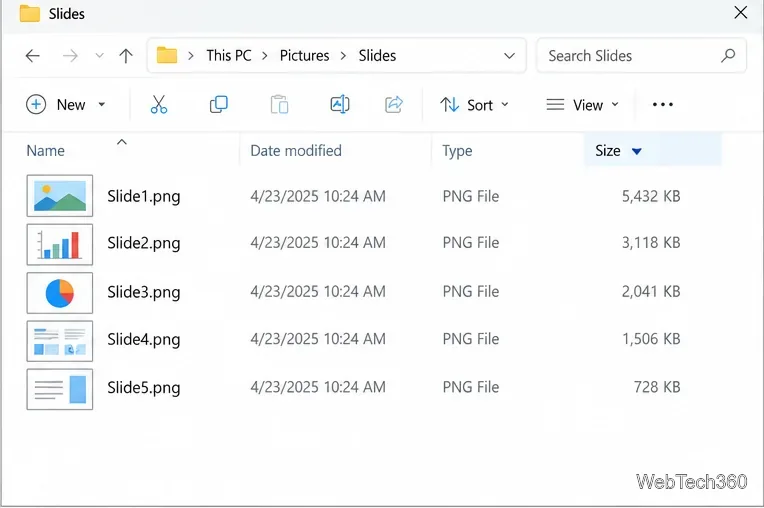
Task: Select the Slide3.png pie chart thumbnail
Action: coord(59,293)
